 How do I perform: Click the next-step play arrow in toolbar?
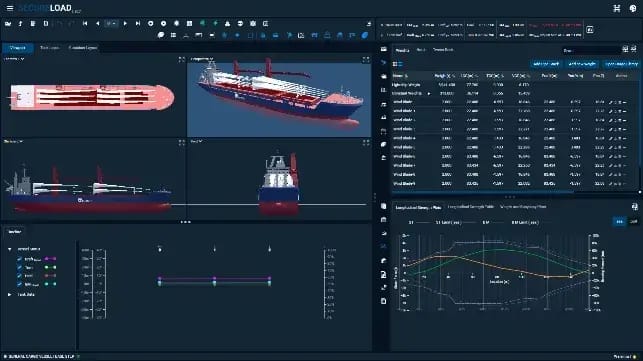coord(125,24)
